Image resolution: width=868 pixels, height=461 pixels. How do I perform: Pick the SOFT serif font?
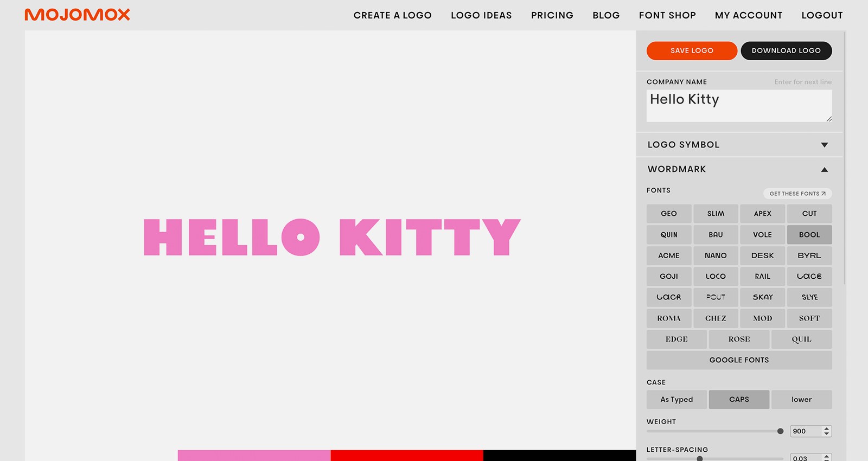pyautogui.click(x=809, y=318)
